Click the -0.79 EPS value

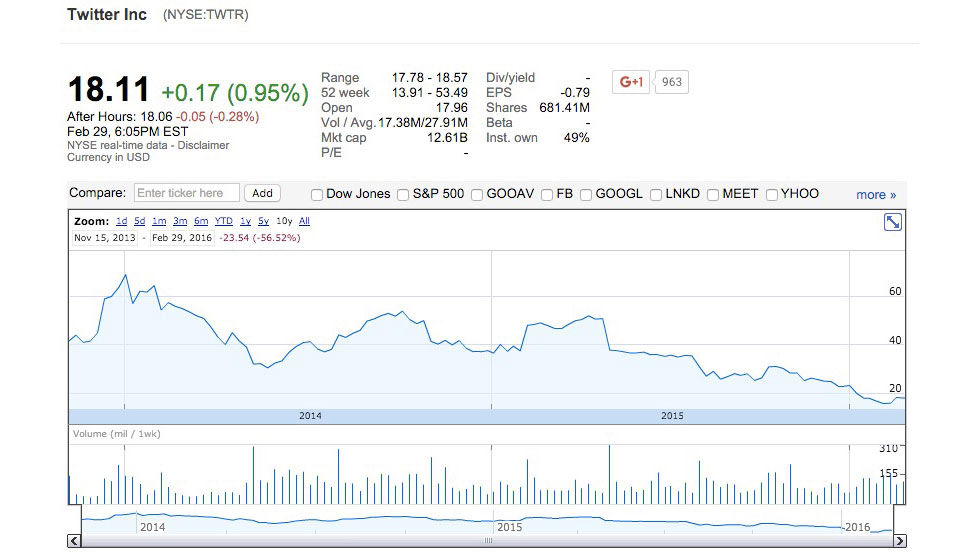(575, 93)
